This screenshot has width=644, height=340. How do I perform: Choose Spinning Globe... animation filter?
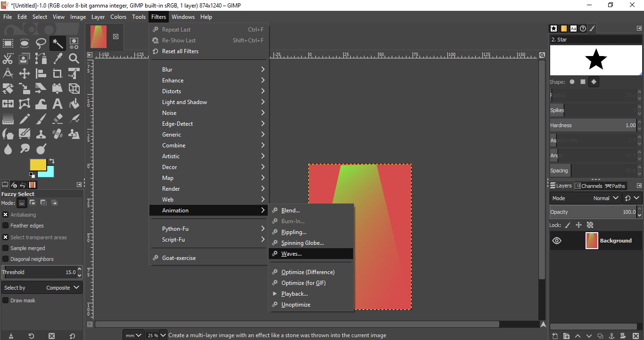311,243
